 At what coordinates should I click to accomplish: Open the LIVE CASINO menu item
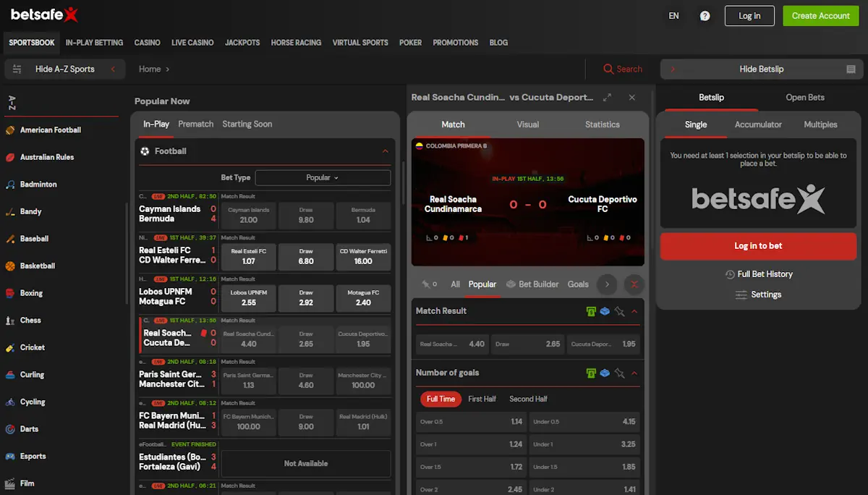click(x=192, y=43)
